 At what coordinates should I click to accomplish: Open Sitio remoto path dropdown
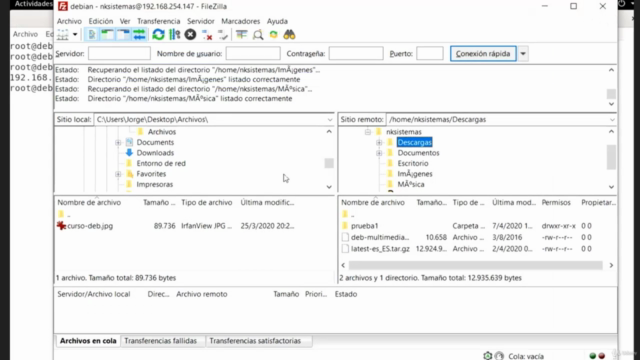[612, 120]
